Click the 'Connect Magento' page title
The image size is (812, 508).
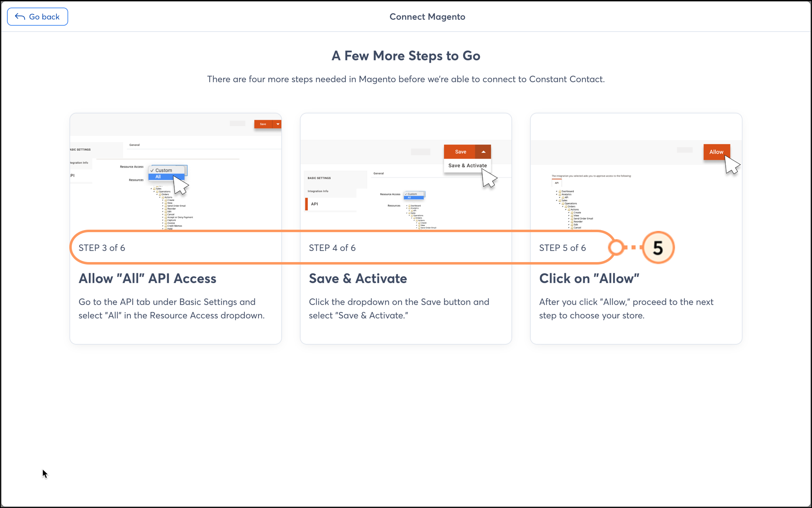(427, 17)
